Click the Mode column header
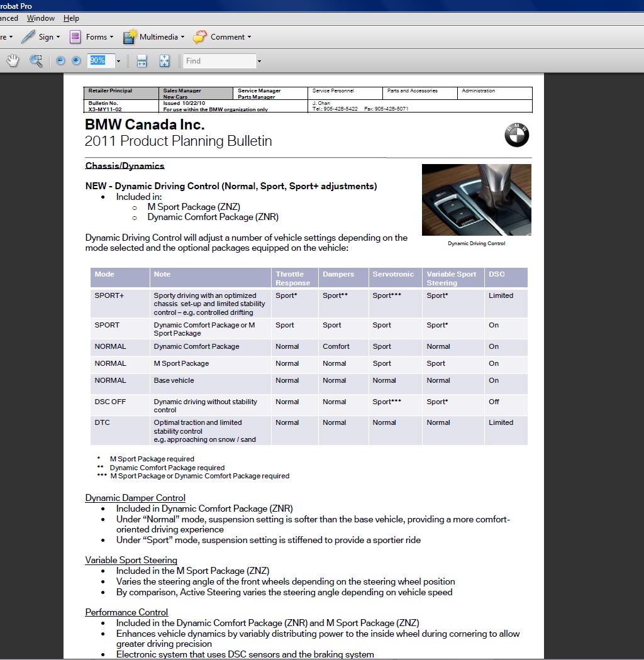Screen dimensions: 644x660 120,278
